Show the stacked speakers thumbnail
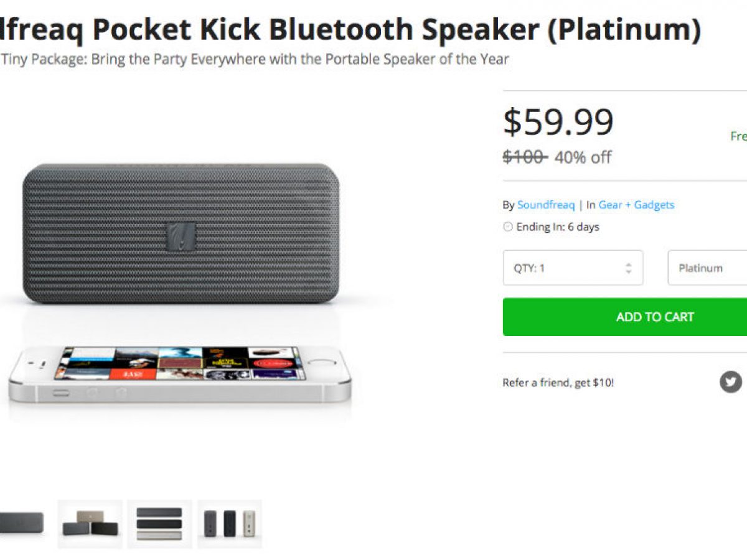The height and width of the screenshot is (560, 747). click(159, 523)
